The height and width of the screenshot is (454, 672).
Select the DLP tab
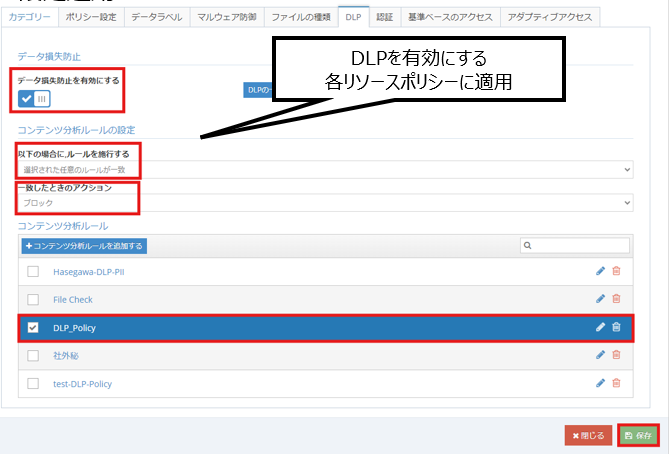(354, 17)
